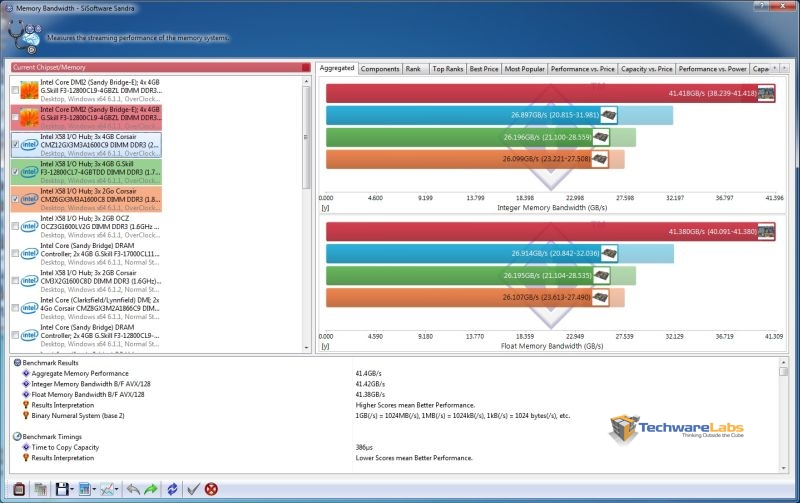Uncheck the G.Skill F3-12800CL7-4GBTDD row
The image size is (800, 503).
[15, 172]
